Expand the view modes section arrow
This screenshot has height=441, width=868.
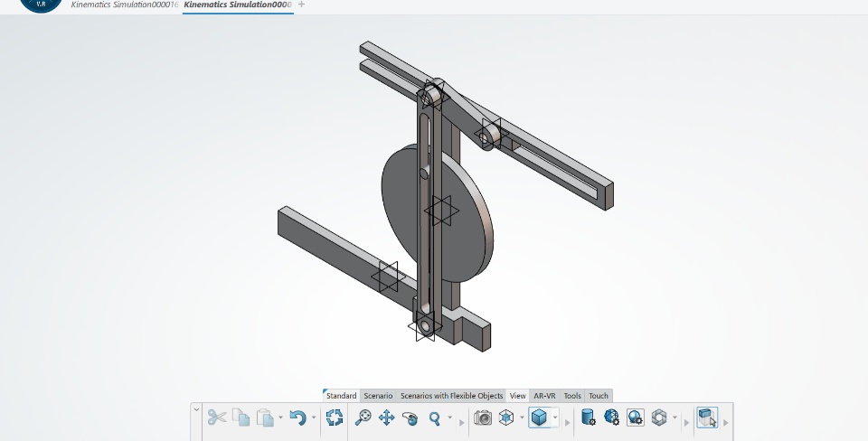tap(568, 423)
